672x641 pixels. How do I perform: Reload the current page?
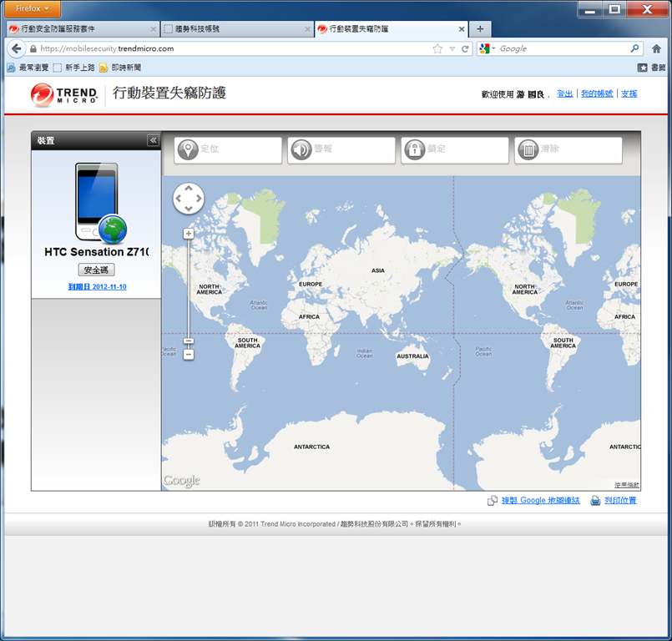tap(465, 49)
